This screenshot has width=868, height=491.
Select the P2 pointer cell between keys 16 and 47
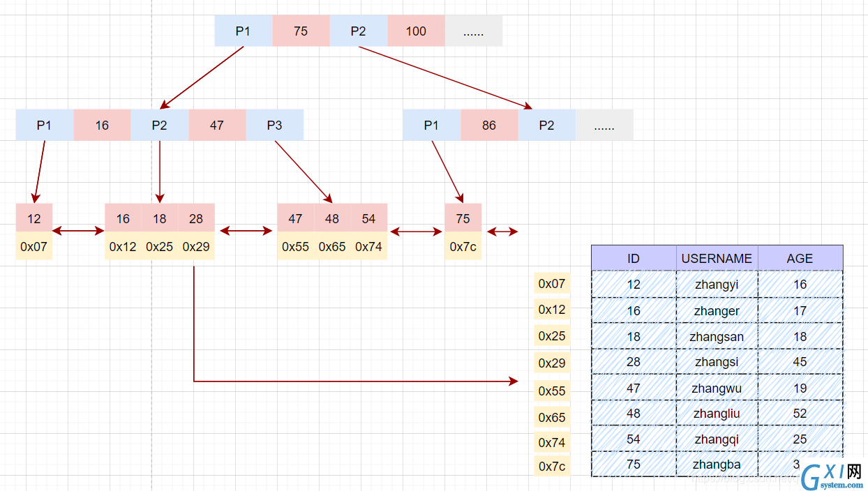pyautogui.click(x=160, y=125)
